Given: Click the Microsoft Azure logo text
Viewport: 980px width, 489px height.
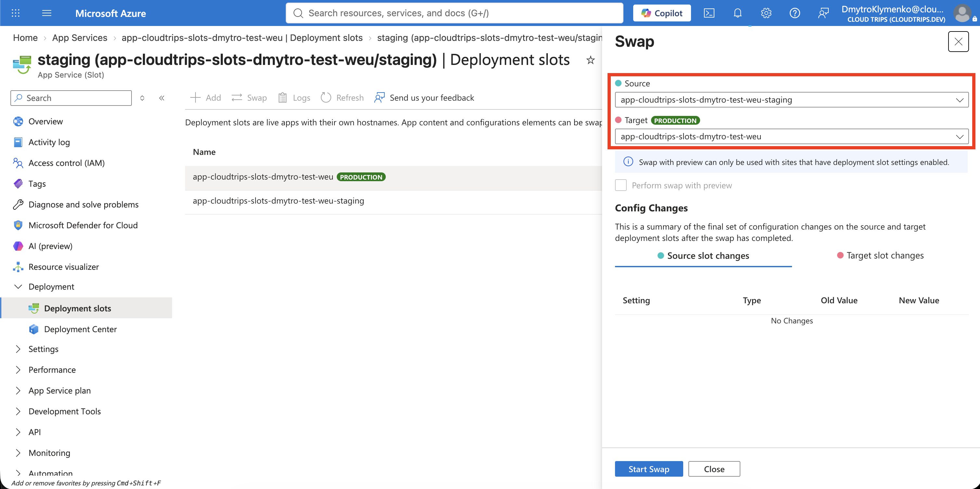Looking at the screenshot, I should 110,13.
